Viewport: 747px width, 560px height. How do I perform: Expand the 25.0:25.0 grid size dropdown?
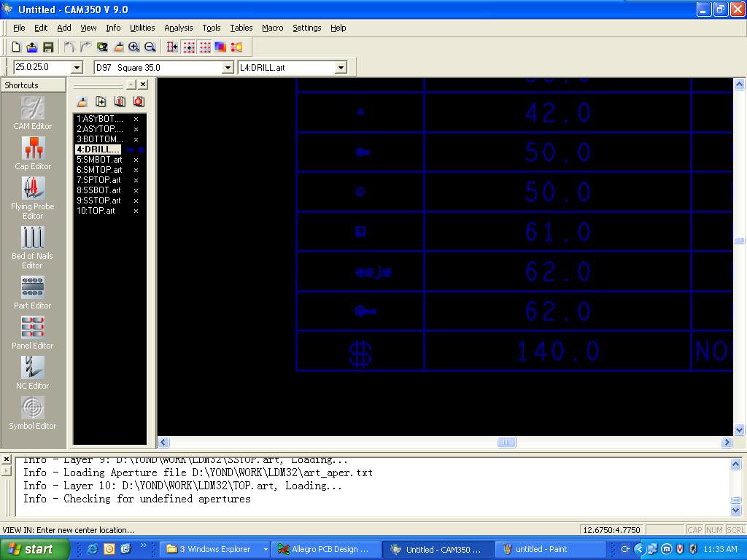pos(77,68)
